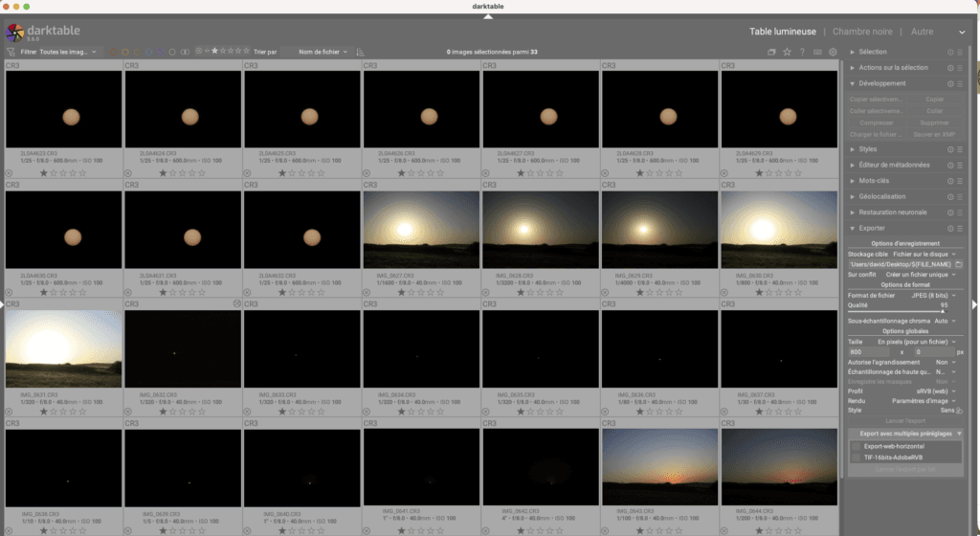Toggle the color label AND/OR operator
Screen dimensions: 980x536
(x=185, y=52)
